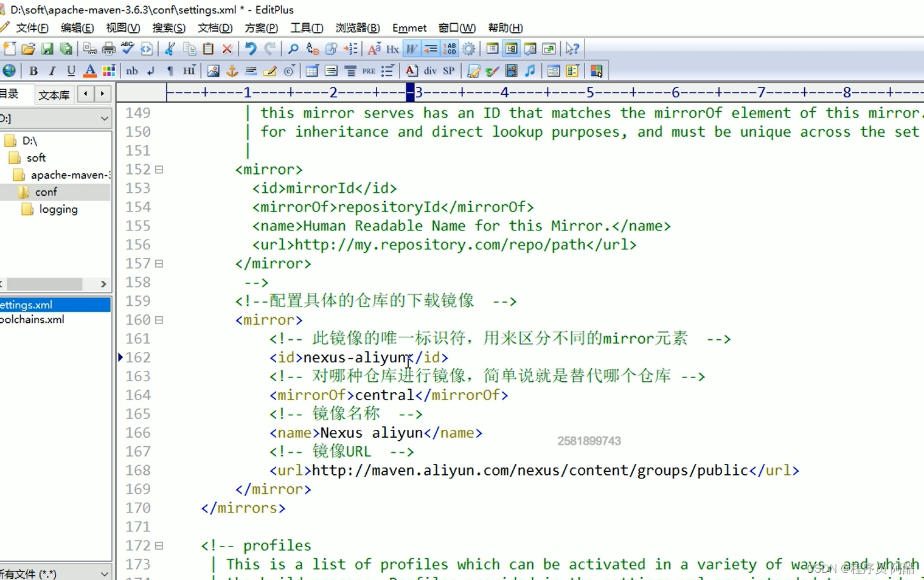This screenshot has width=924, height=580.
Task: Open context help pointer icon
Action: tap(572, 49)
